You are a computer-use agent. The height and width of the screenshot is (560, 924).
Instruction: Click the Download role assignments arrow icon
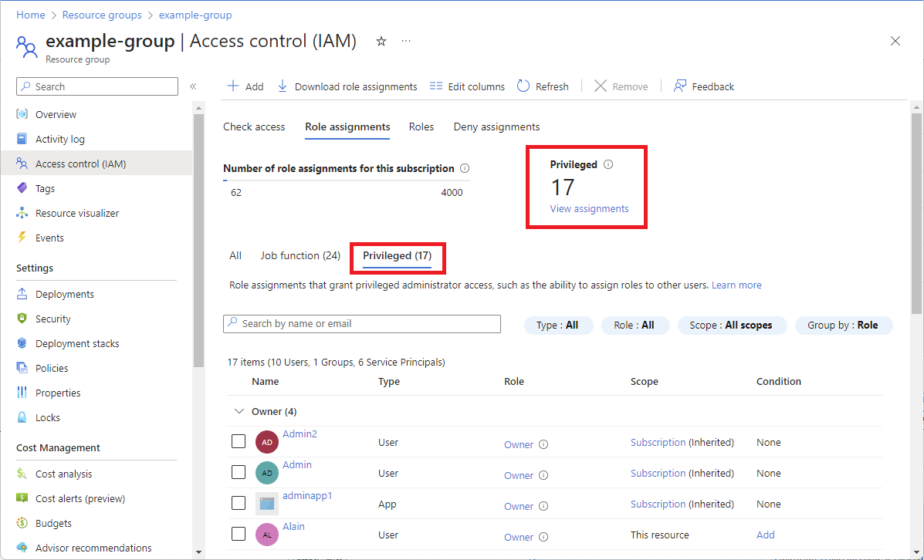pyautogui.click(x=283, y=86)
